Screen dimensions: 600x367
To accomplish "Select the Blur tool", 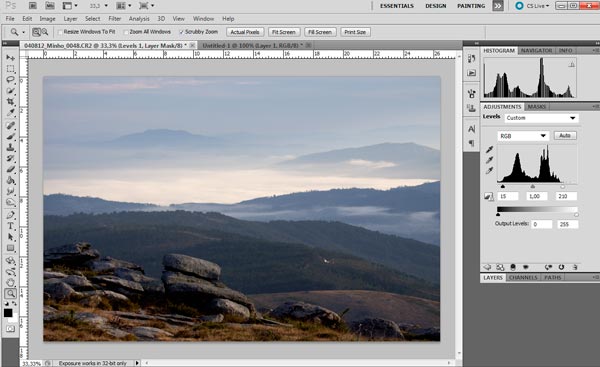I will [10, 191].
